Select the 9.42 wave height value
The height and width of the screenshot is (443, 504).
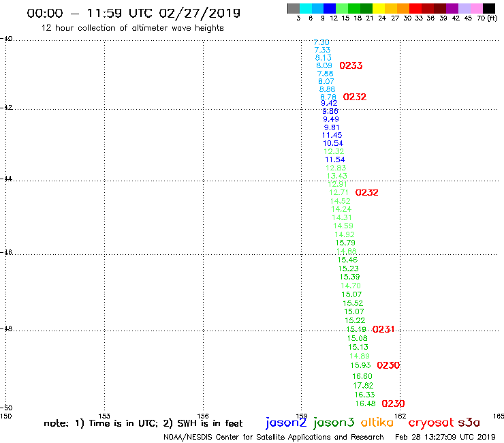click(329, 104)
